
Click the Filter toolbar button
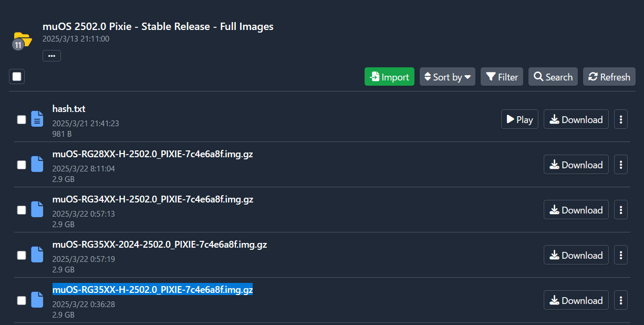point(502,77)
